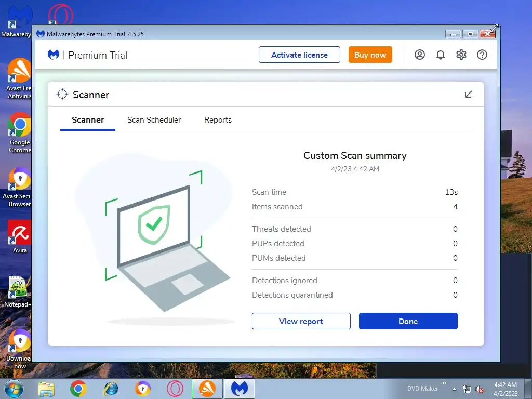Open the clock showing 4:42 AM
The width and height of the screenshot is (532, 399).
click(506, 389)
